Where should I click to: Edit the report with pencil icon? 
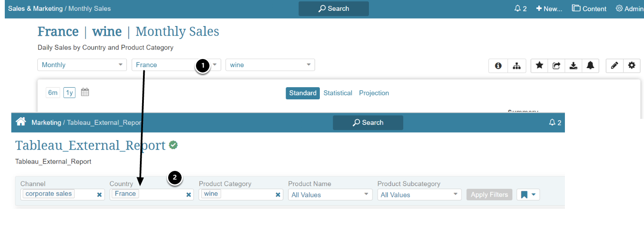[614, 66]
